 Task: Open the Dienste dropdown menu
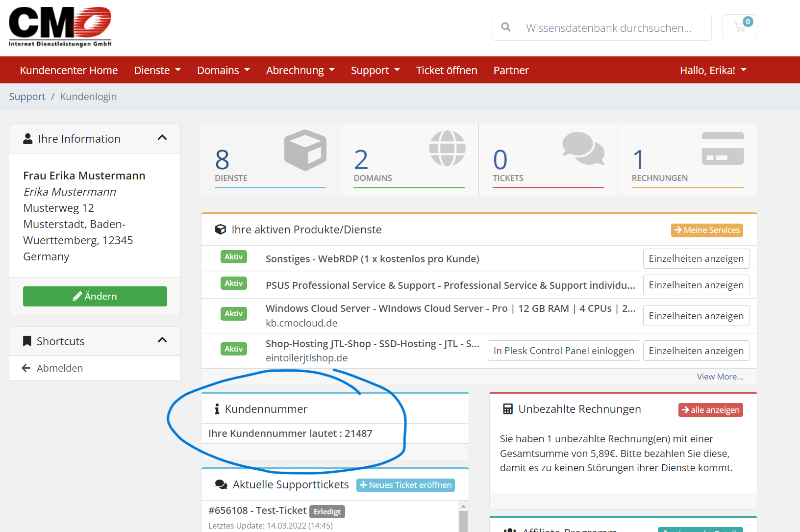click(157, 70)
